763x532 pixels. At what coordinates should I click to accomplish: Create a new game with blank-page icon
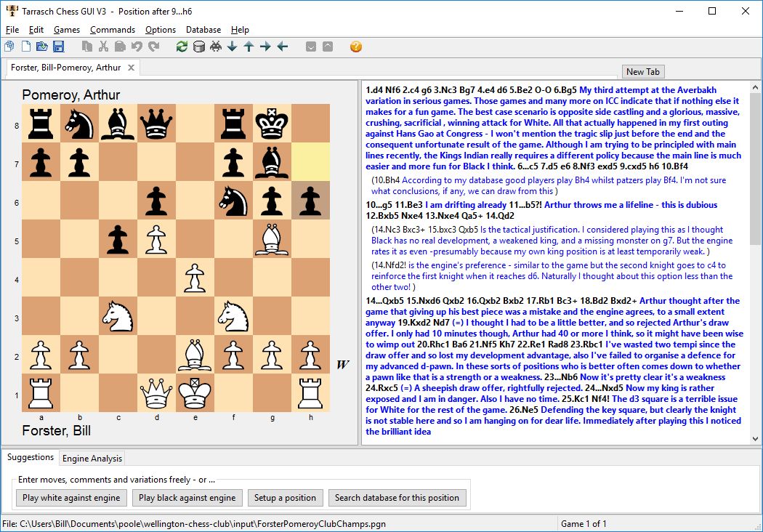coord(25,47)
